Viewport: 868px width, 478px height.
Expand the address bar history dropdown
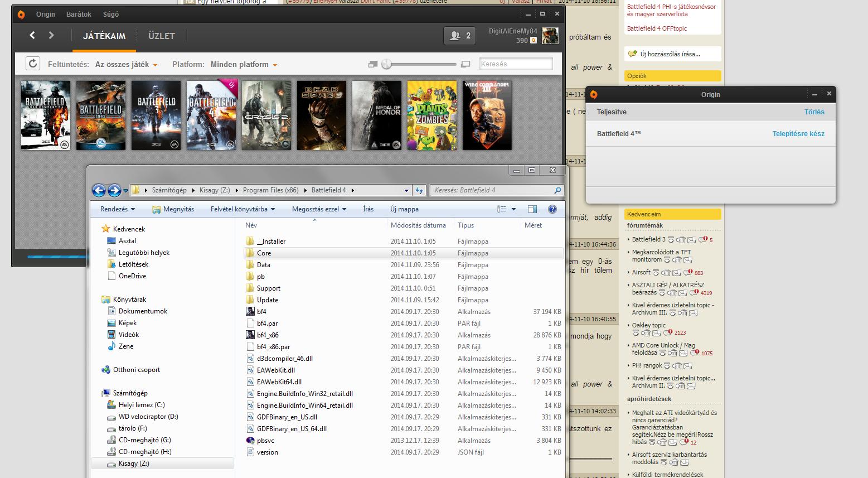[x=406, y=190]
